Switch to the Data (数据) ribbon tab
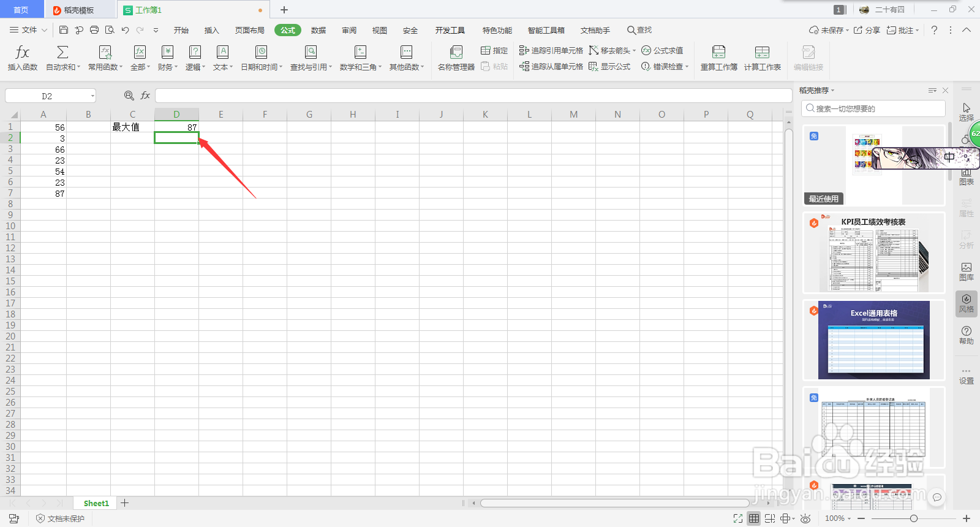980x527 pixels. click(318, 30)
